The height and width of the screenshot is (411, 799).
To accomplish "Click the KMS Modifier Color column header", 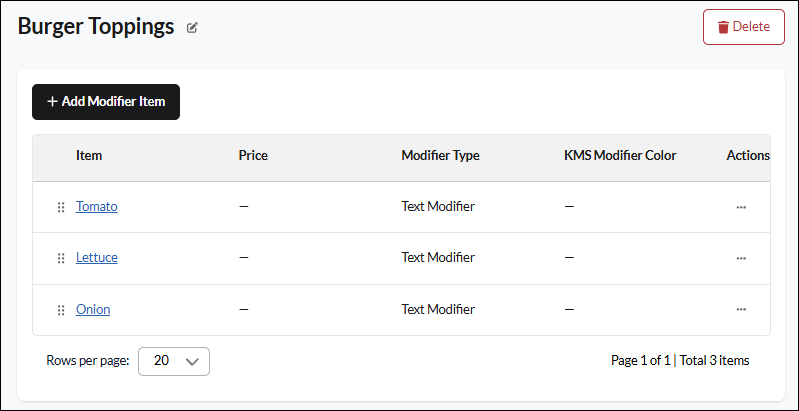I will pos(620,155).
